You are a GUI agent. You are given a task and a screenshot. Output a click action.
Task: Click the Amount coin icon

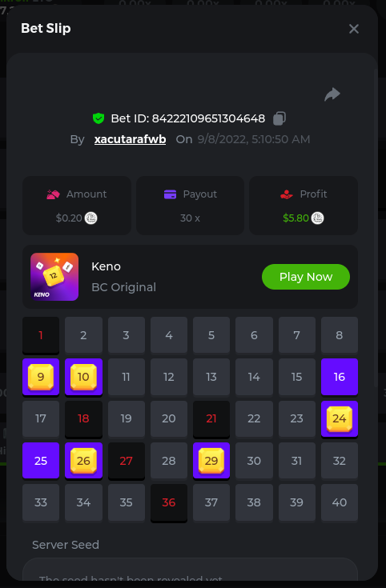click(x=90, y=218)
